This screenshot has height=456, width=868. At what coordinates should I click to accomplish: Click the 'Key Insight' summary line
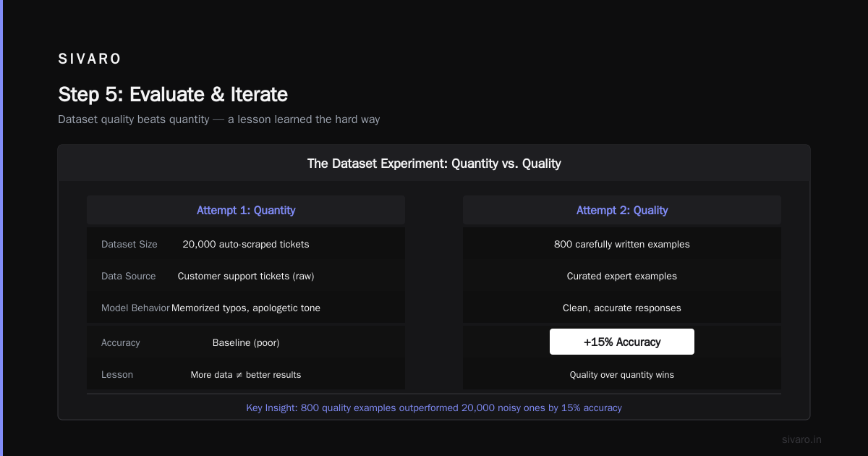point(434,408)
